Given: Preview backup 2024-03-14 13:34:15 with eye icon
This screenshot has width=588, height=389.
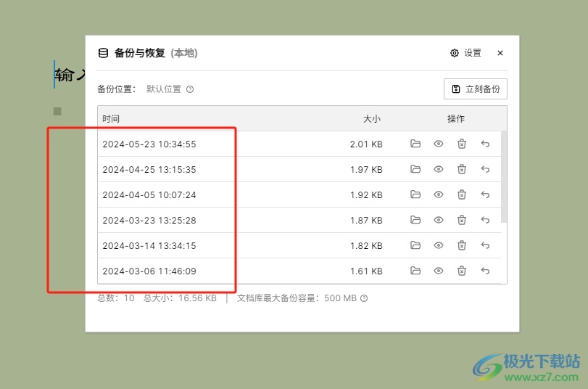Looking at the screenshot, I should 439,245.
